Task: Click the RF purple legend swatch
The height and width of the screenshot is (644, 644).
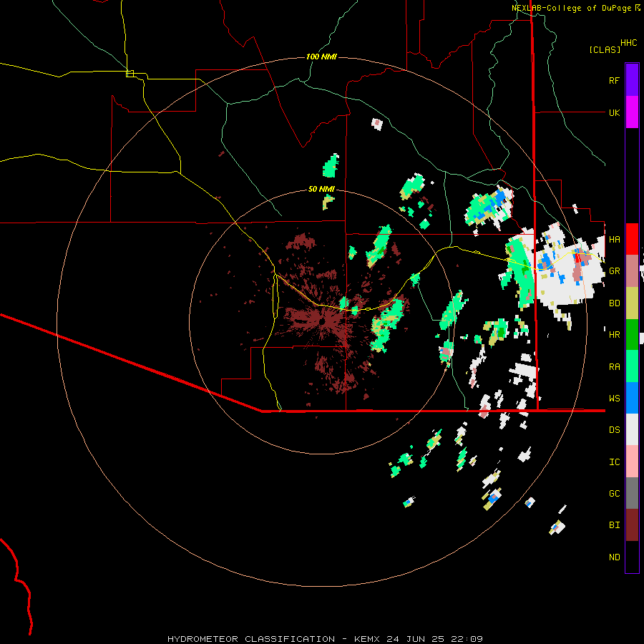Action: click(632, 80)
